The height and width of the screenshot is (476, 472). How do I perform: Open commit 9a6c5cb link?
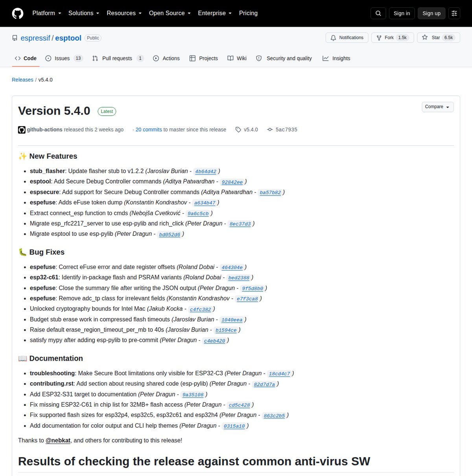tap(198, 214)
